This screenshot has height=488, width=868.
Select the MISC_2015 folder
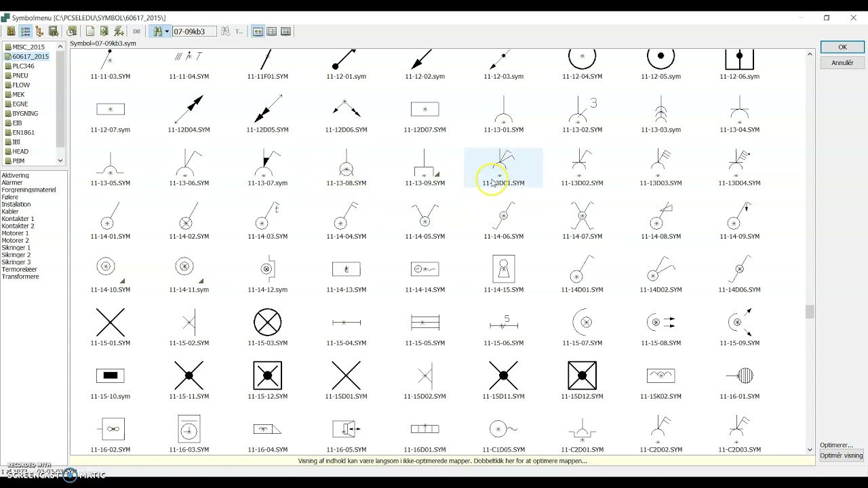pyautogui.click(x=28, y=47)
